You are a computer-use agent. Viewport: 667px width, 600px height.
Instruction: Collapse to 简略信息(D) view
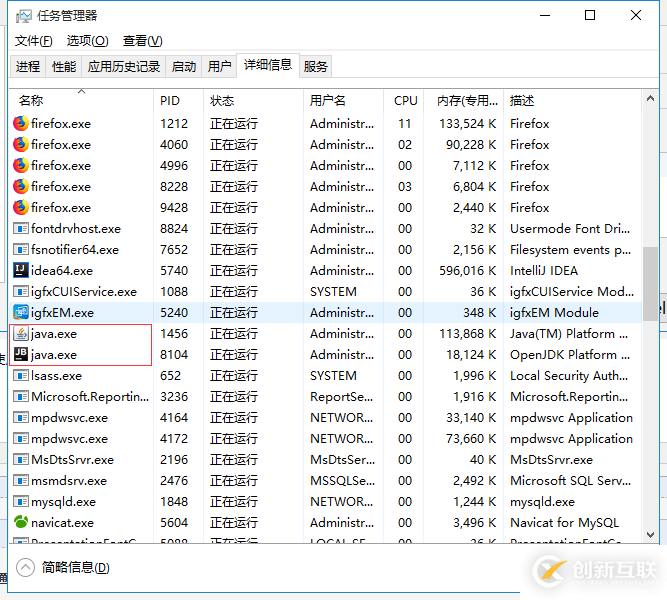click(x=63, y=567)
